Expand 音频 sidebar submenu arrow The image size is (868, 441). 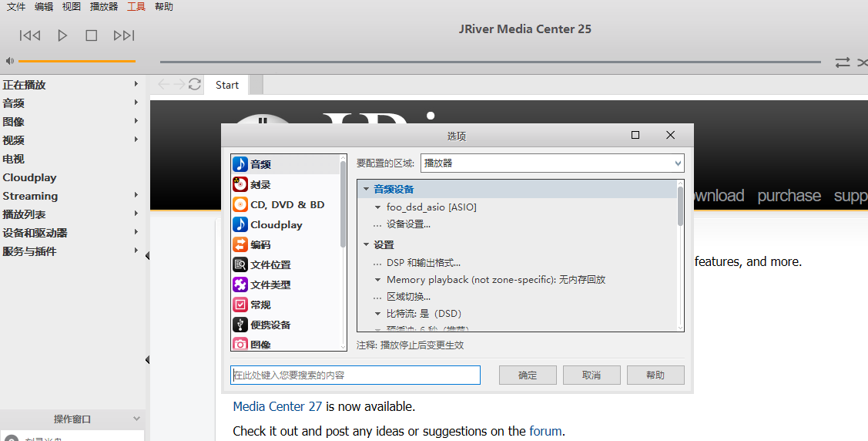136,103
